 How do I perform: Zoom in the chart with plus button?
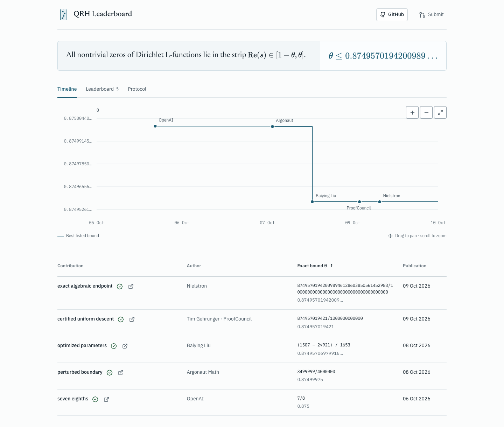[412, 112]
